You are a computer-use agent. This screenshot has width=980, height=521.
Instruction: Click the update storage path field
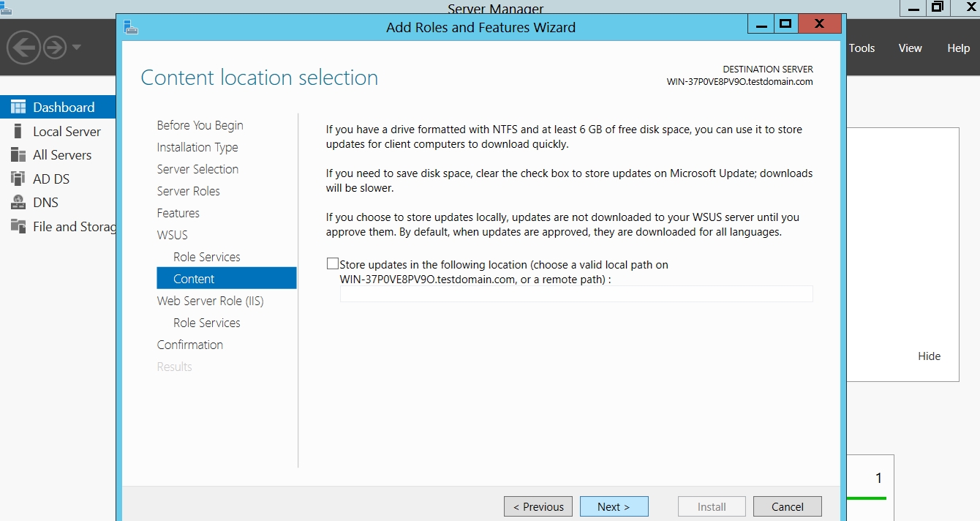576,293
